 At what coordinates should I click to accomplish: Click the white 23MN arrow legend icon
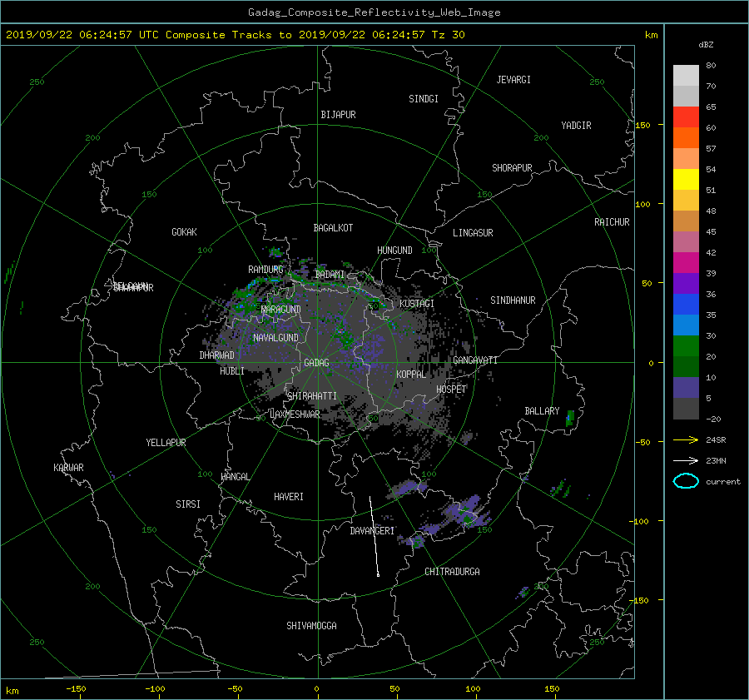click(x=686, y=460)
